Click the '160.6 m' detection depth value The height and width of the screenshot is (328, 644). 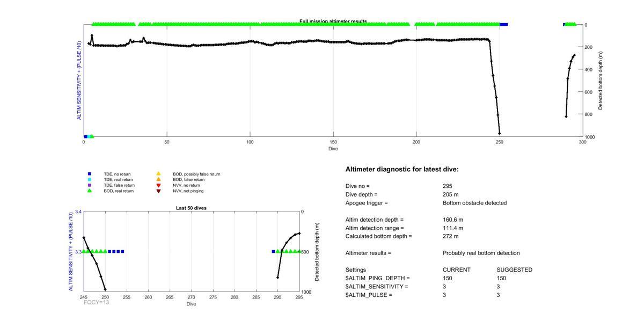[453, 220]
